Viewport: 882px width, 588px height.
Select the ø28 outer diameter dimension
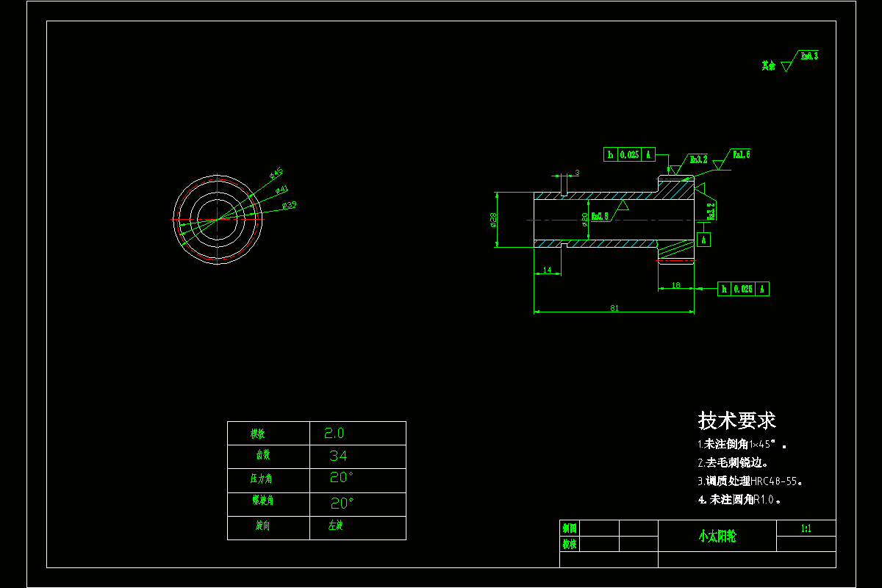(493, 220)
